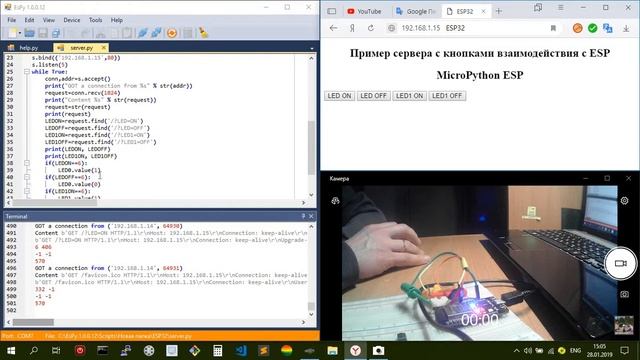Image resolution: width=640 pixels, height=360 pixels.
Task: Click the tab groups copy icon in browser
Action: point(538,8)
